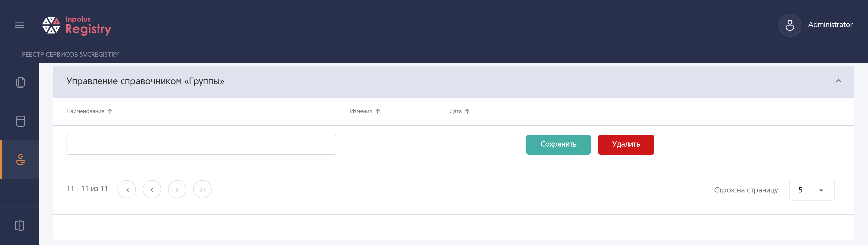
Task: Open the documents sidebar icon
Action: click(x=21, y=83)
